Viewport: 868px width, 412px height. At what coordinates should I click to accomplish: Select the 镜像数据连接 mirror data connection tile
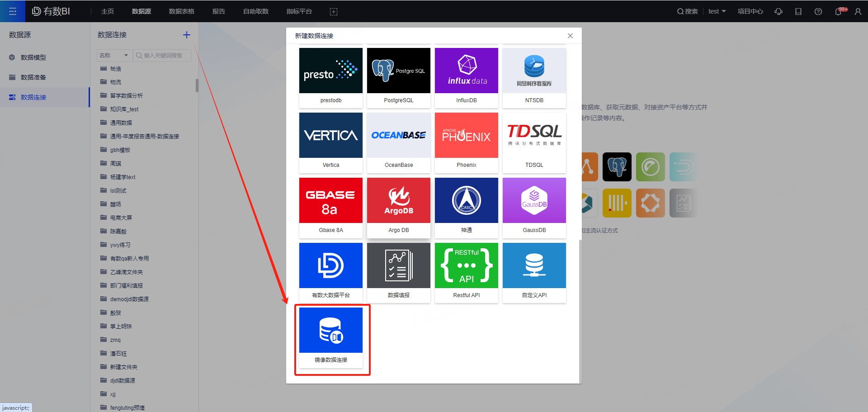[x=331, y=337]
